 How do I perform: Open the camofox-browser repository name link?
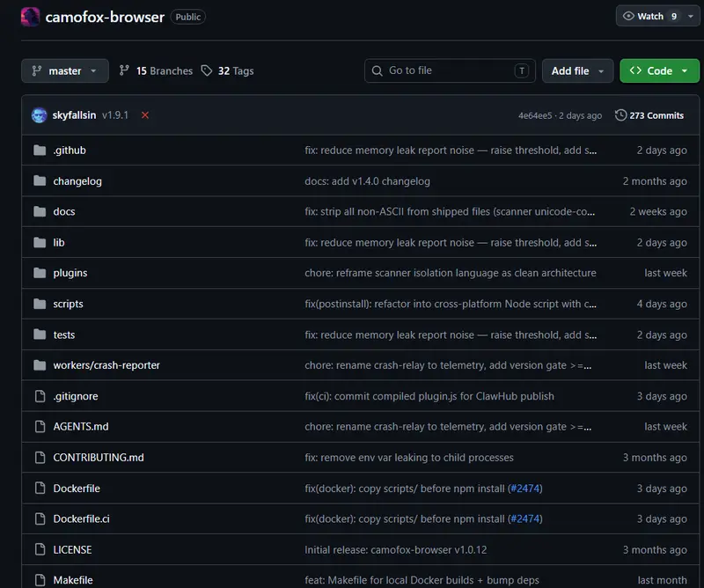(105, 17)
